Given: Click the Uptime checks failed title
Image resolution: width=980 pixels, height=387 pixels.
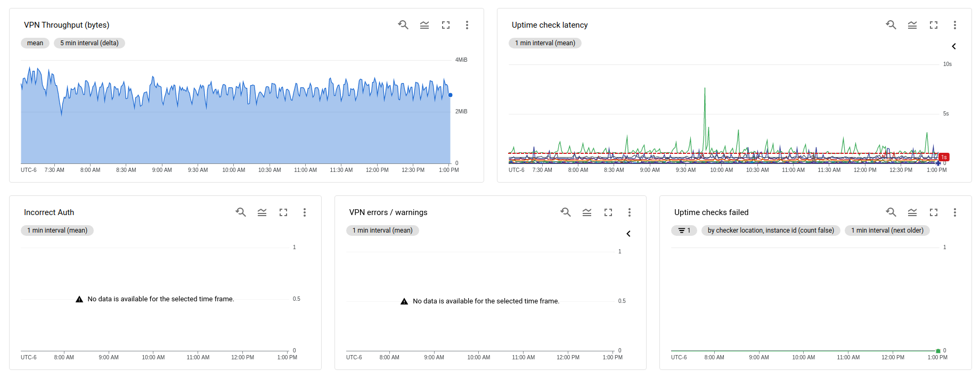Looking at the screenshot, I should [712, 212].
